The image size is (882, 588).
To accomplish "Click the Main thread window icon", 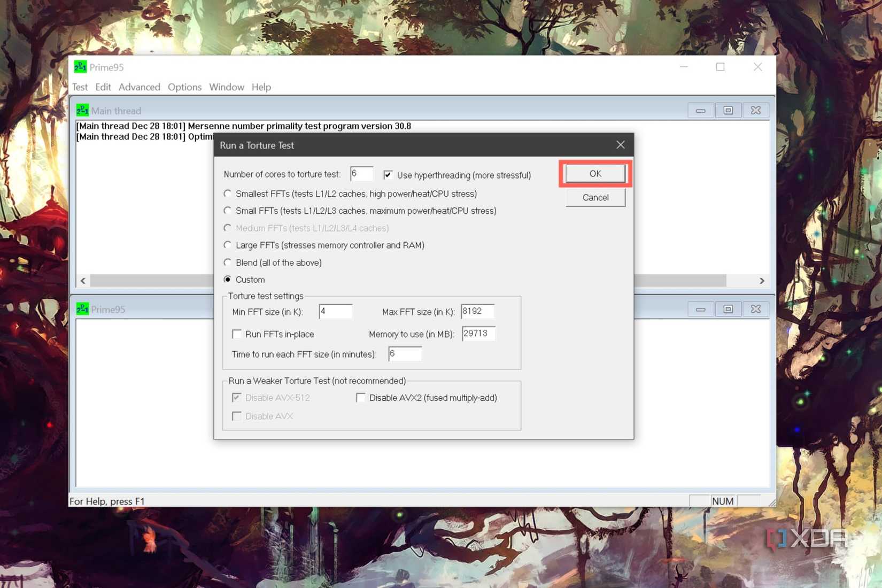I will [x=82, y=110].
